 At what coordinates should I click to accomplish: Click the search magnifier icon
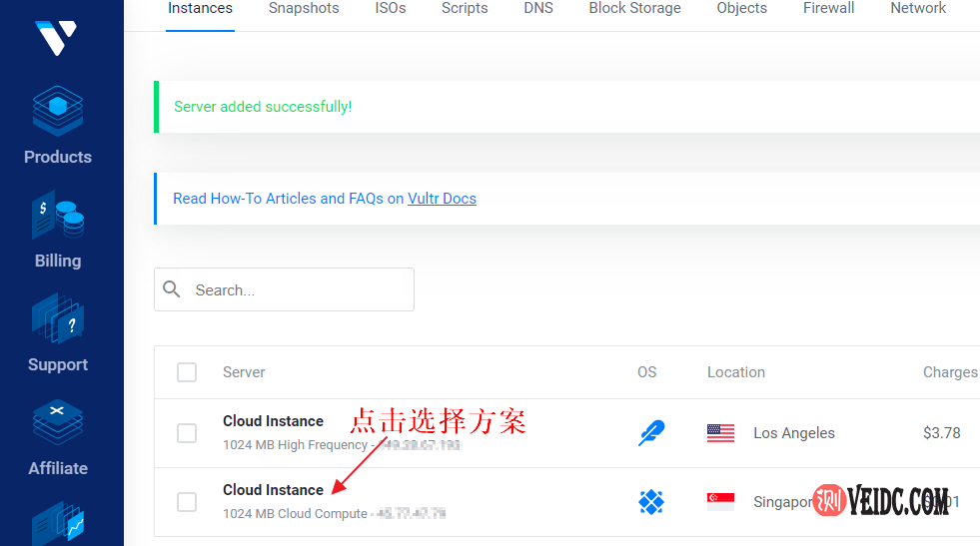[171, 289]
